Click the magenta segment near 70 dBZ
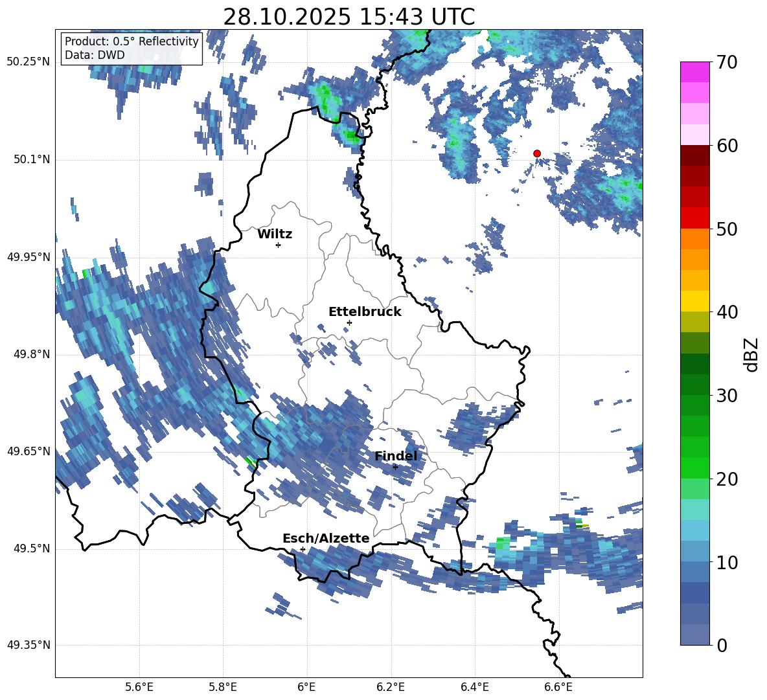This screenshot has width=767, height=700. pos(694,72)
